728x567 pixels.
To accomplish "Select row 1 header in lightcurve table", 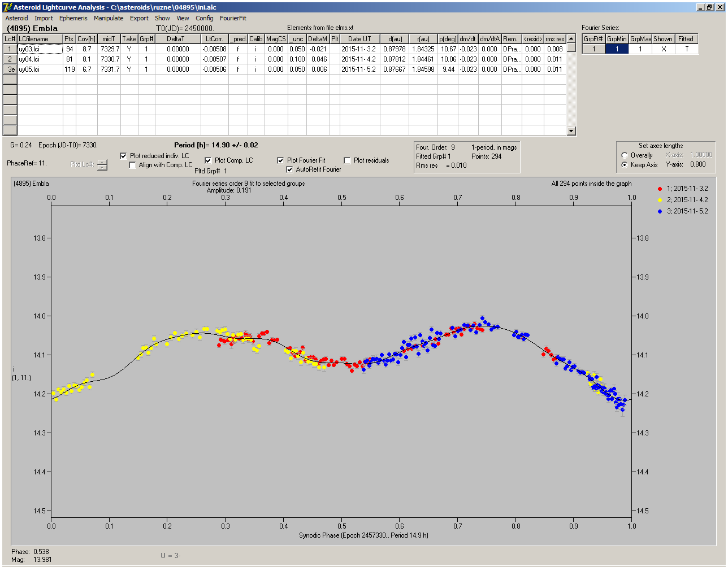I will [x=10, y=49].
